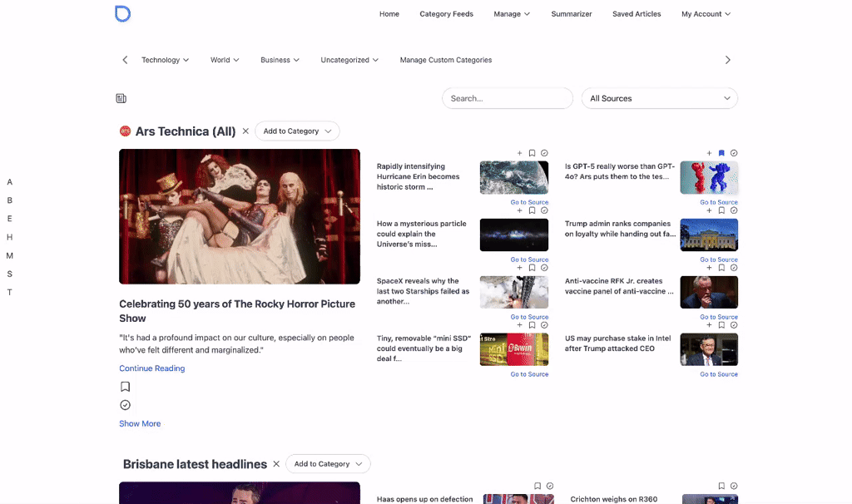Open Add to Category for Brisbane headlines

pos(328,464)
